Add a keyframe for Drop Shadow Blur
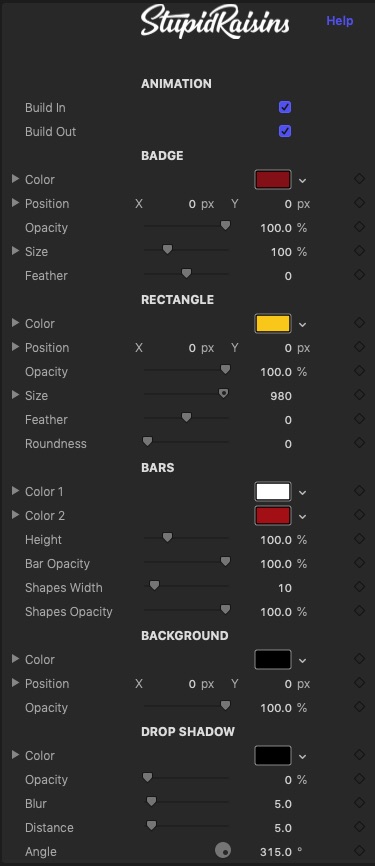This screenshot has width=375, height=866. click(x=360, y=802)
